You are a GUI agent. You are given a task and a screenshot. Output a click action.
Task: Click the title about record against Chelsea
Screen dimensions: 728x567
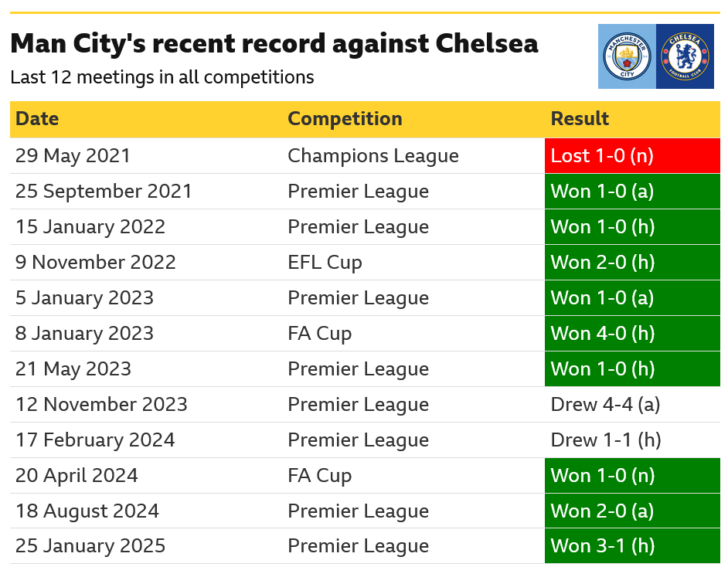point(274,43)
